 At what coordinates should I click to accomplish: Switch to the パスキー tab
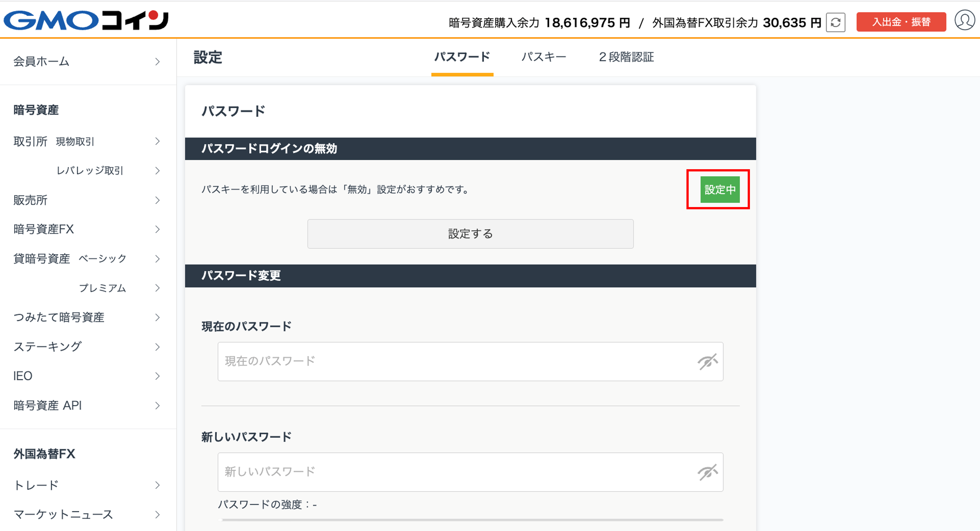[544, 57]
